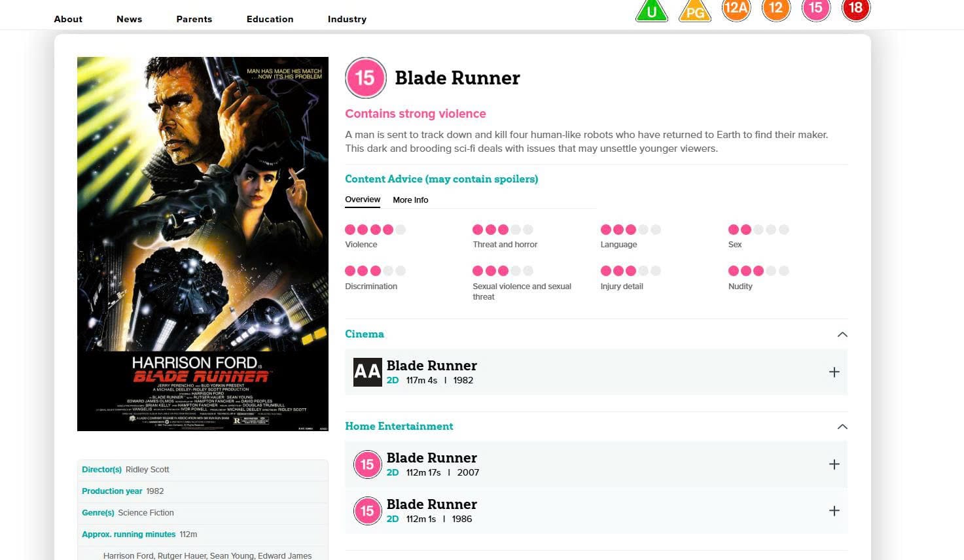The width and height of the screenshot is (964, 560).
Task: Click the 15 badge on the 2007 release
Action: 367,464
